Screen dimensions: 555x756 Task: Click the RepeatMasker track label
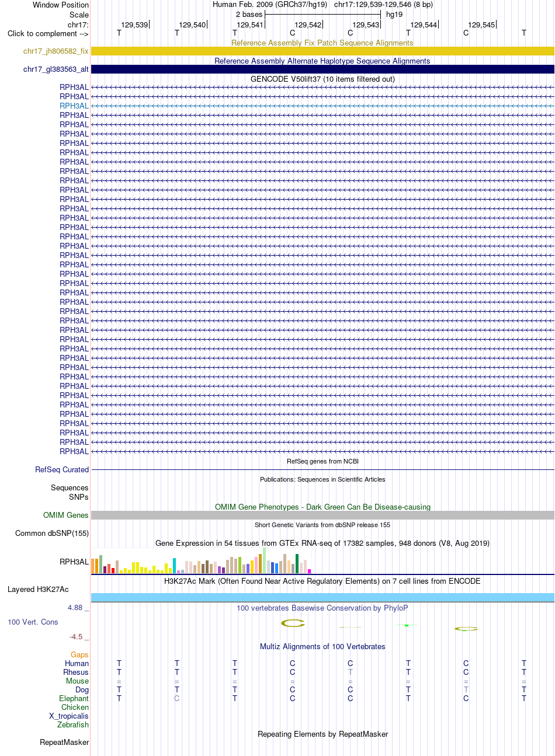[x=64, y=743]
